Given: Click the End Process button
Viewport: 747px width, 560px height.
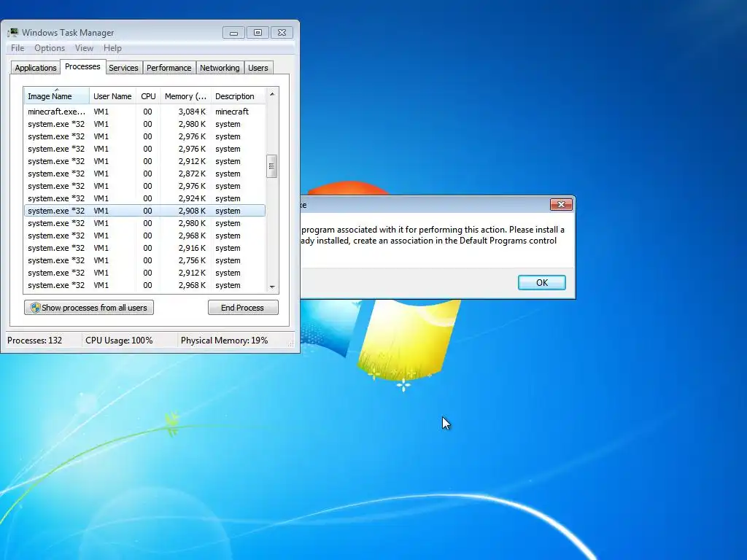Looking at the screenshot, I should [x=243, y=308].
